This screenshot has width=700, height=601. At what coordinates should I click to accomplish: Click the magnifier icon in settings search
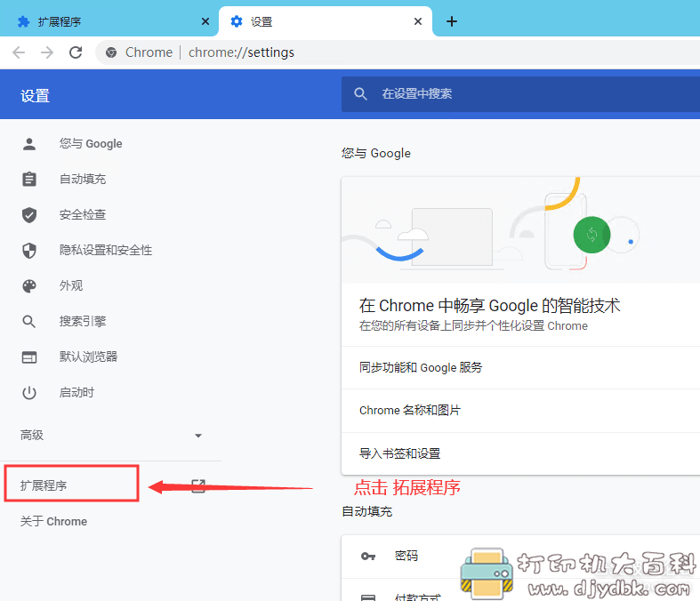[360, 94]
